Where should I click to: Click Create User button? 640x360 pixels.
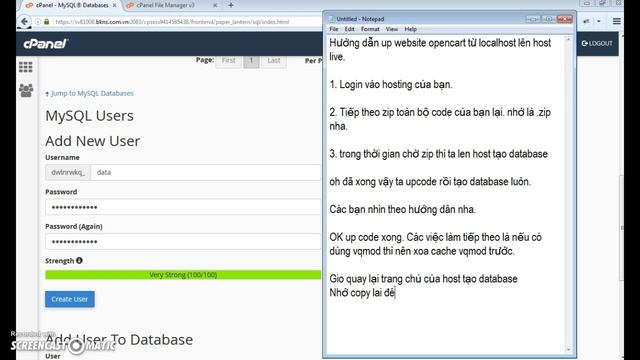70,299
